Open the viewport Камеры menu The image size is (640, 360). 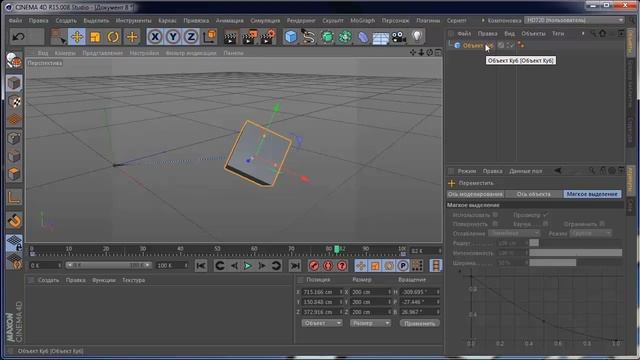click(x=65, y=53)
